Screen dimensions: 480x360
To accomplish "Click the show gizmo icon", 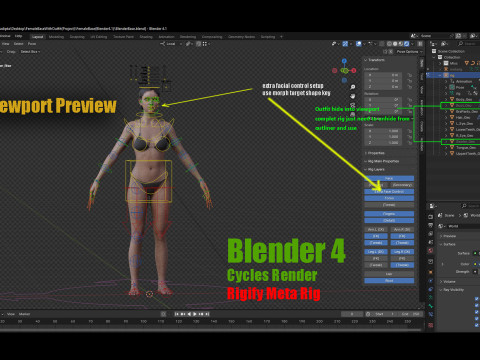I will (x=345, y=44).
